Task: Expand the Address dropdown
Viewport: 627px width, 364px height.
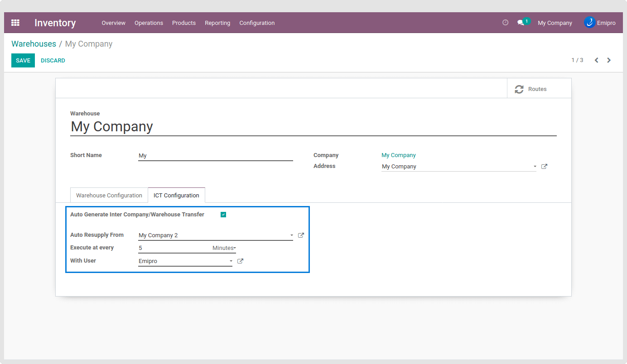Action: click(x=535, y=167)
